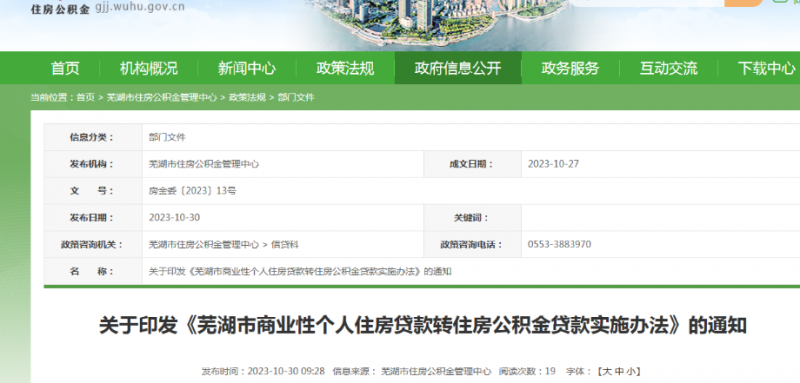Open the 首页 navigation item

[65, 68]
